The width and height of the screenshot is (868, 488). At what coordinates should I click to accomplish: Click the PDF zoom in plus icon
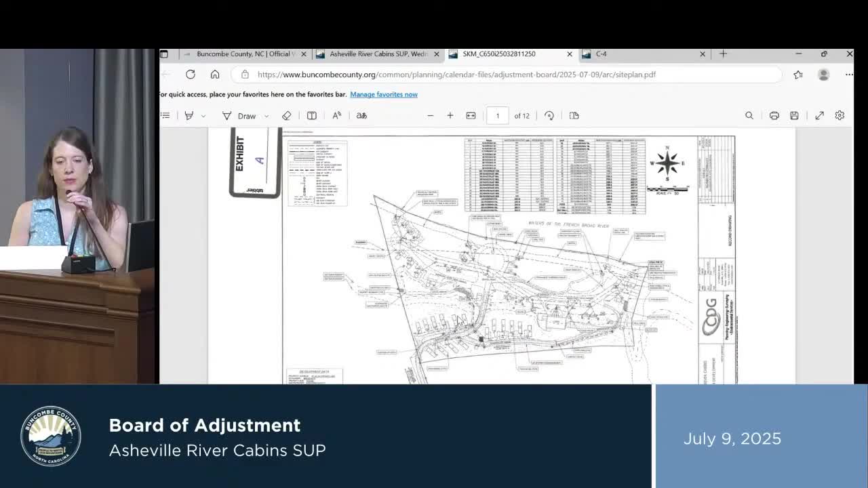[450, 116]
